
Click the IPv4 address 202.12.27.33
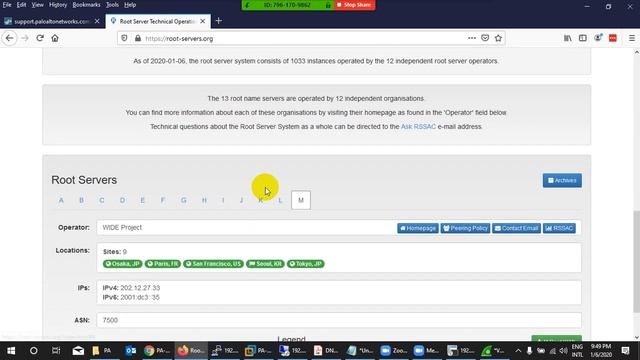[140, 288]
